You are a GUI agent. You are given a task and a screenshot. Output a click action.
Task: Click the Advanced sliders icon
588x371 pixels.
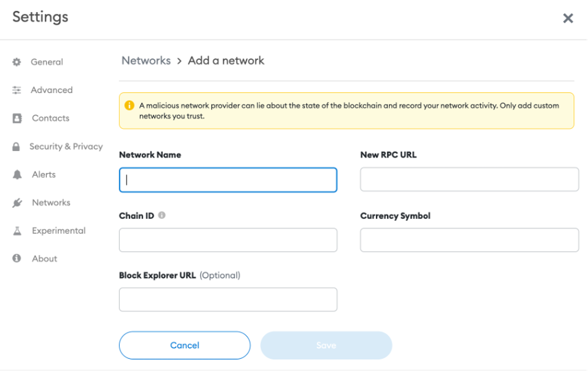[17, 90]
